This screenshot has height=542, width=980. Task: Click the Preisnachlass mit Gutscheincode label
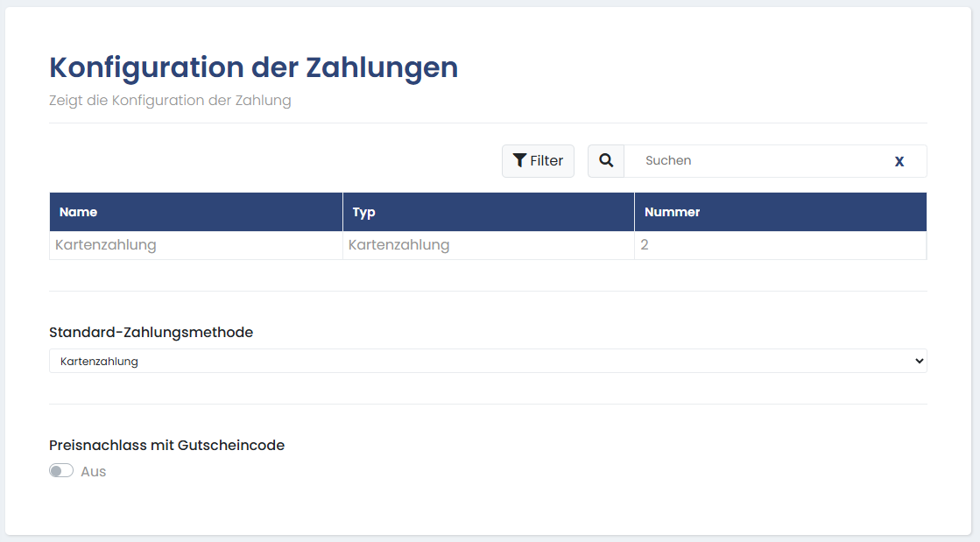click(166, 445)
